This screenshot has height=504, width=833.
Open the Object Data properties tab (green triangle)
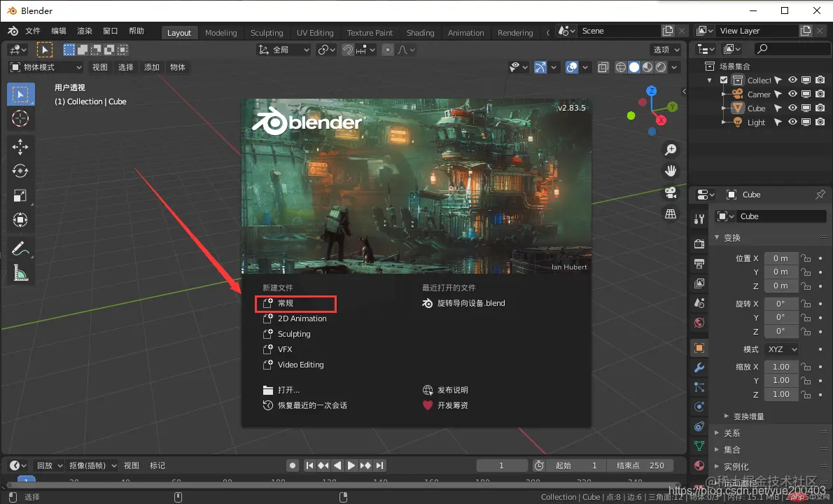(x=699, y=446)
